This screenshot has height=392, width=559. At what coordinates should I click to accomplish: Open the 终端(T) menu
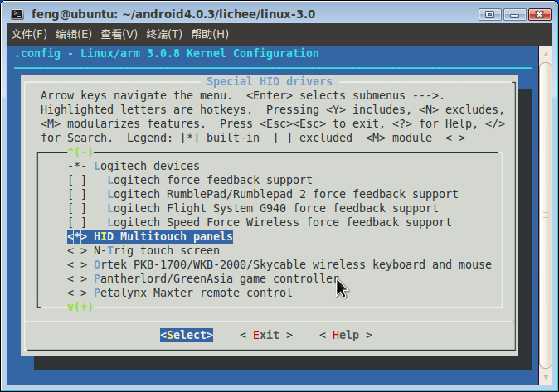pyautogui.click(x=164, y=34)
